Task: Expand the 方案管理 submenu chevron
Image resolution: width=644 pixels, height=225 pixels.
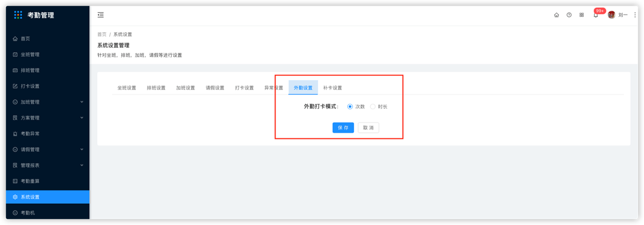Action: click(82, 118)
